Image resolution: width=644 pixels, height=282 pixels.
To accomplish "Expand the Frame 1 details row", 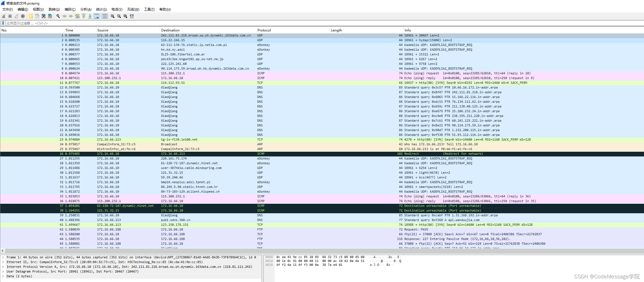I will coord(3,258).
